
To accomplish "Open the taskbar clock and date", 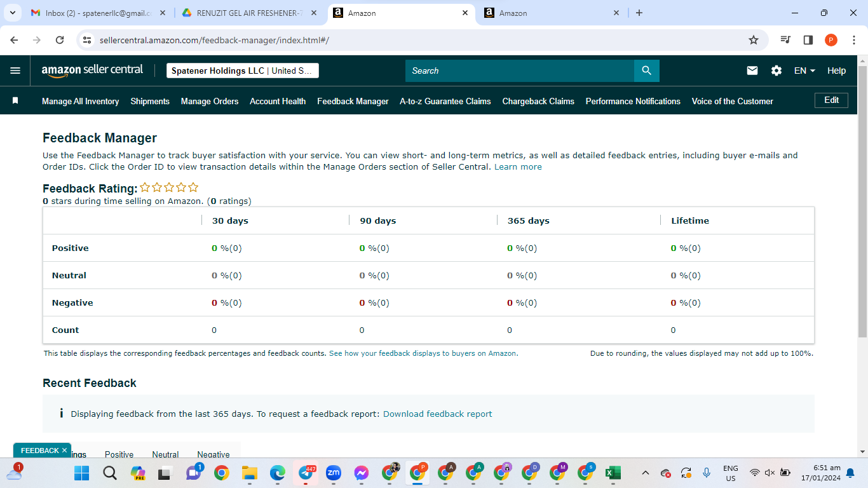I will click(821, 473).
